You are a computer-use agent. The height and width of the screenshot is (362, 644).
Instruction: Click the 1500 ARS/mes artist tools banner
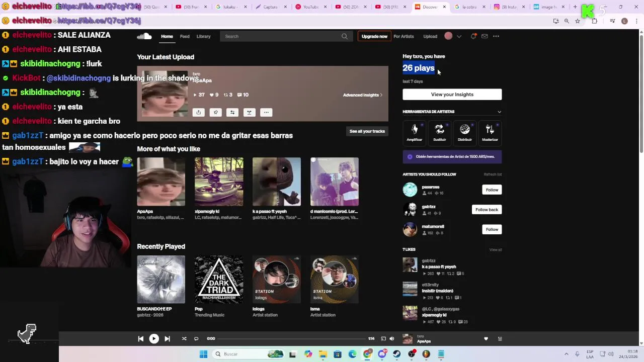(x=452, y=157)
